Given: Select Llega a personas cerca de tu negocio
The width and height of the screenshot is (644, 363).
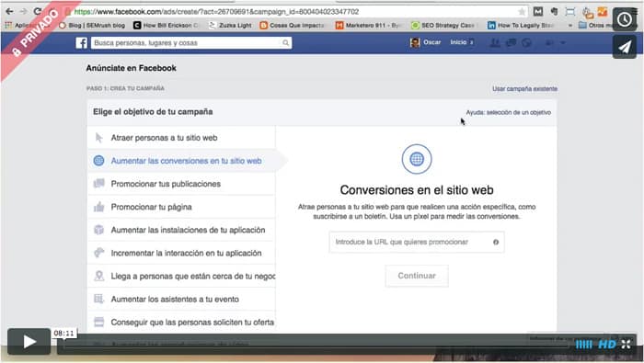Looking at the screenshot, I should pos(181,276).
